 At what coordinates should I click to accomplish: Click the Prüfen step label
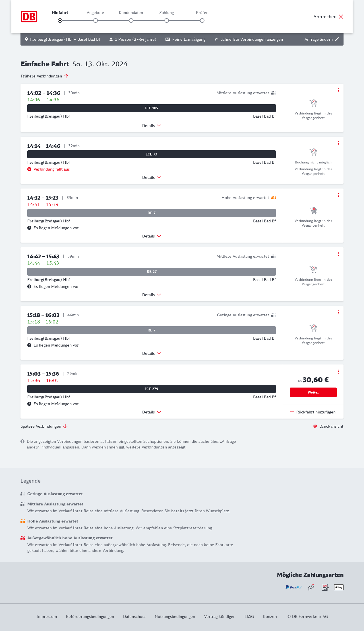click(x=202, y=13)
